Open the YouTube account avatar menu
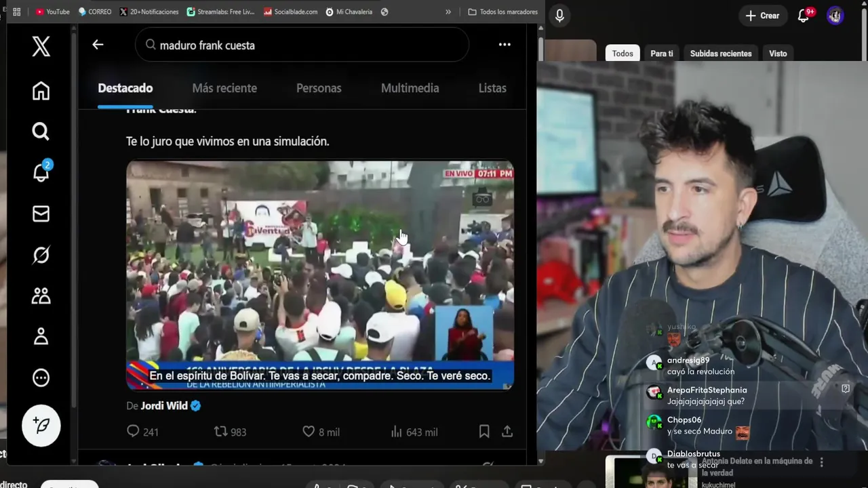The height and width of the screenshot is (488, 868). 835,16
